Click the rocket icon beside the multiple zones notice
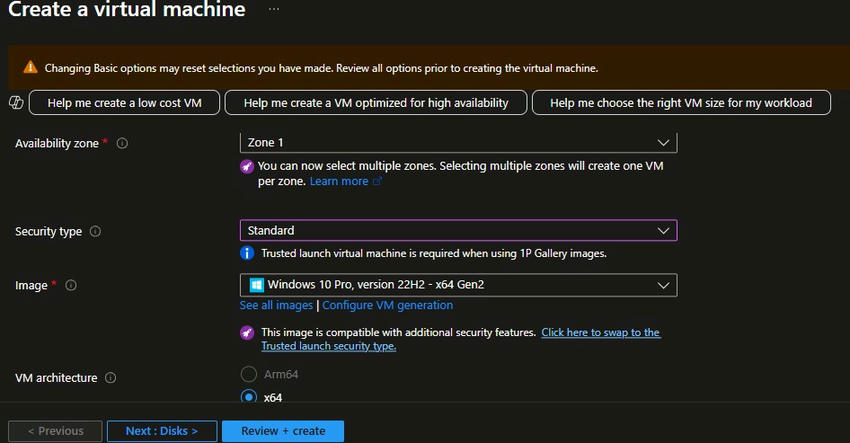Screen dimensions: 850x443 click(247, 166)
